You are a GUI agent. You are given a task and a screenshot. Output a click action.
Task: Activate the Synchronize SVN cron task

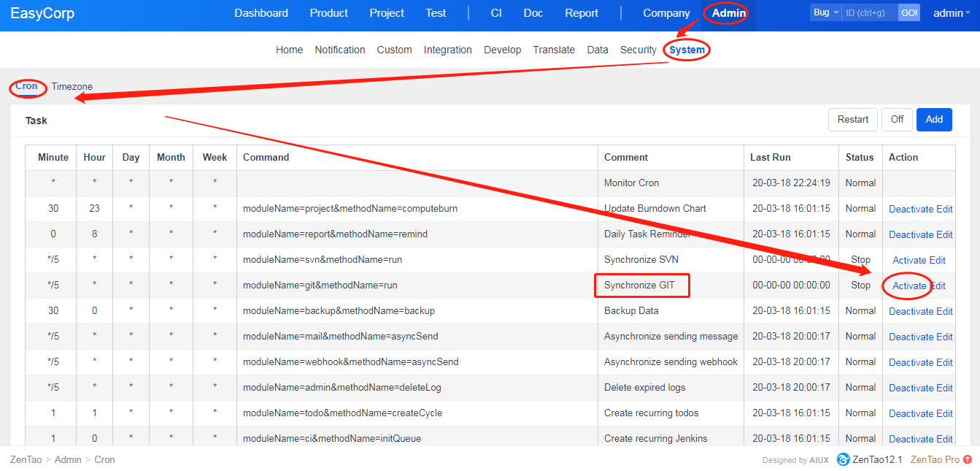pos(909,260)
